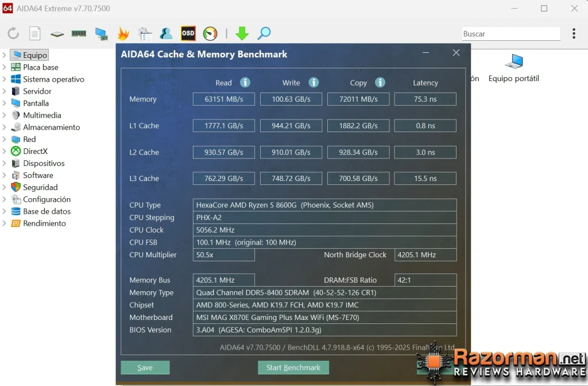The height and width of the screenshot is (386, 588).
Task: Click the Write info icon
Action: [314, 82]
